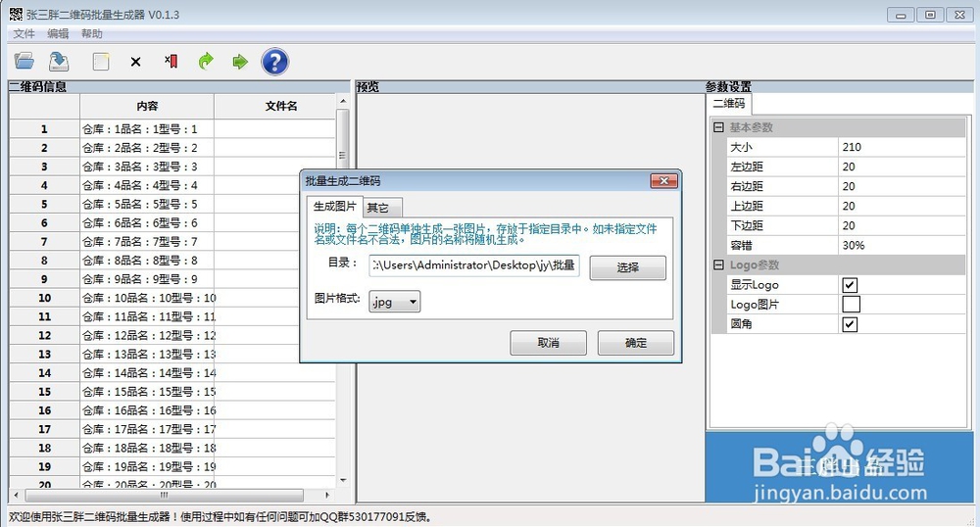The height and width of the screenshot is (527, 980).
Task: Click the 容错 value 30%
Action: [x=902, y=246]
